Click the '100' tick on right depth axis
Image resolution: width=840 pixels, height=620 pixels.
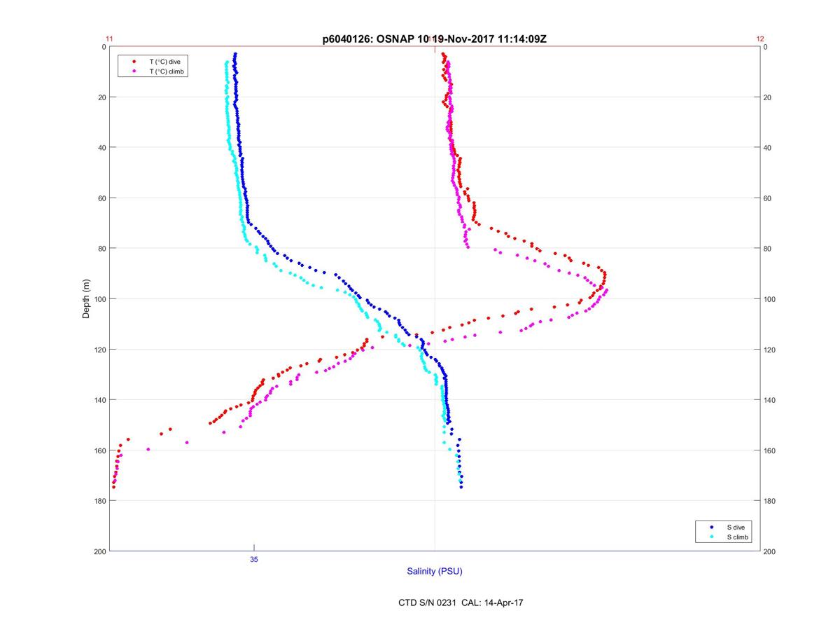pyautogui.click(x=770, y=299)
